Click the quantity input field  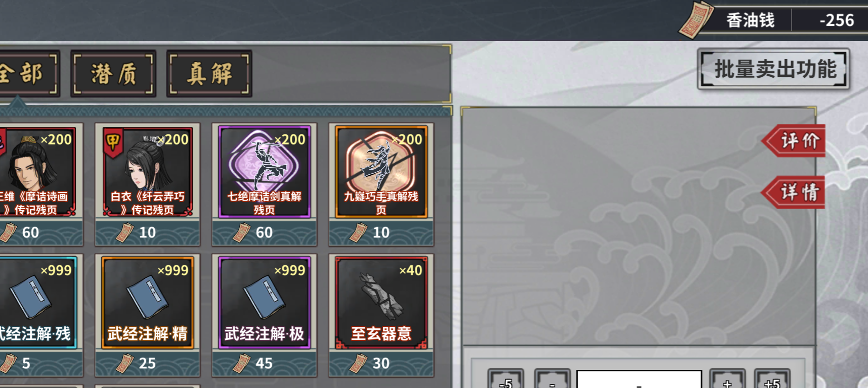(x=639, y=380)
